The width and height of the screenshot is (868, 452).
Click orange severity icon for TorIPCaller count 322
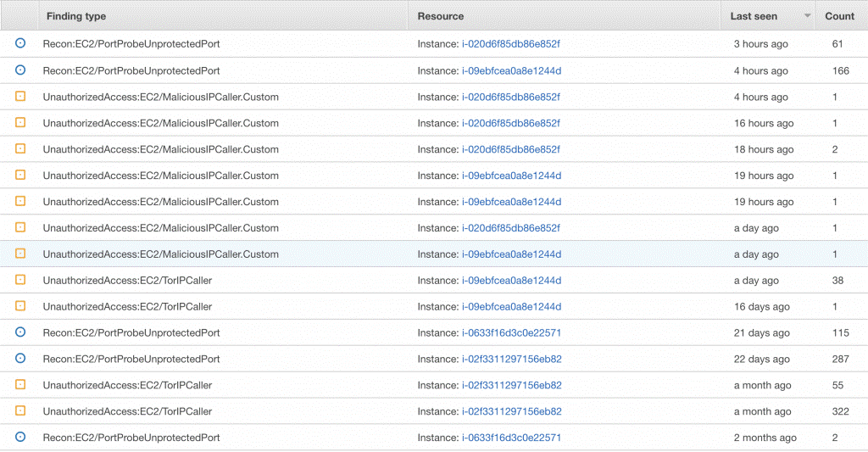[20, 411]
